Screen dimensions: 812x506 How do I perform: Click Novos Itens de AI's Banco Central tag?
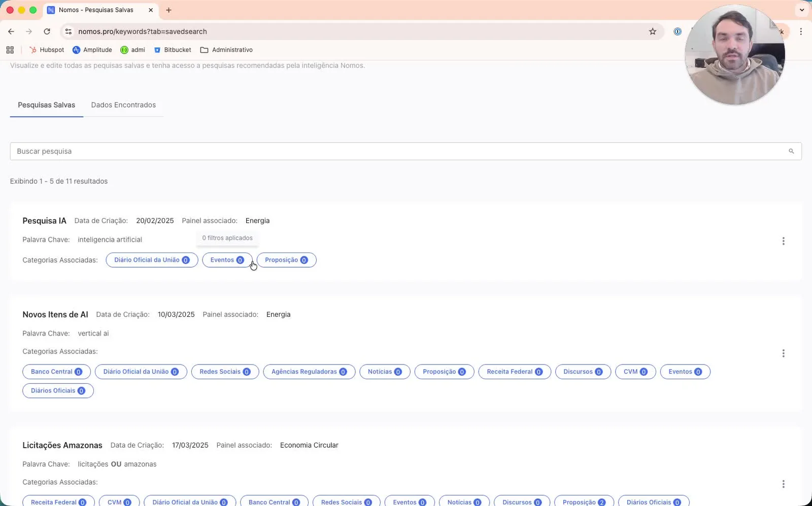point(56,372)
